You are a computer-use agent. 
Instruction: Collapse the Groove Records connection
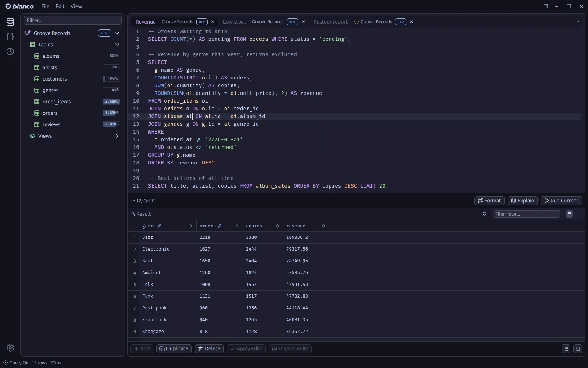pos(117,33)
